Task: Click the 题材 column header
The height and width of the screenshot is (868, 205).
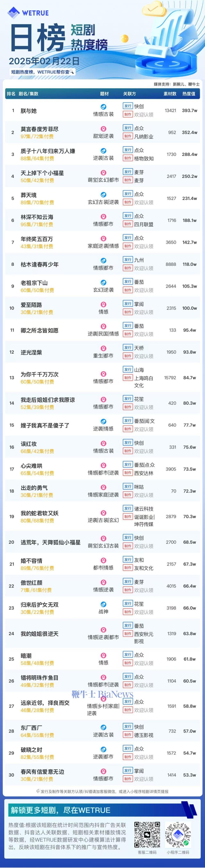Action: [x=104, y=94]
